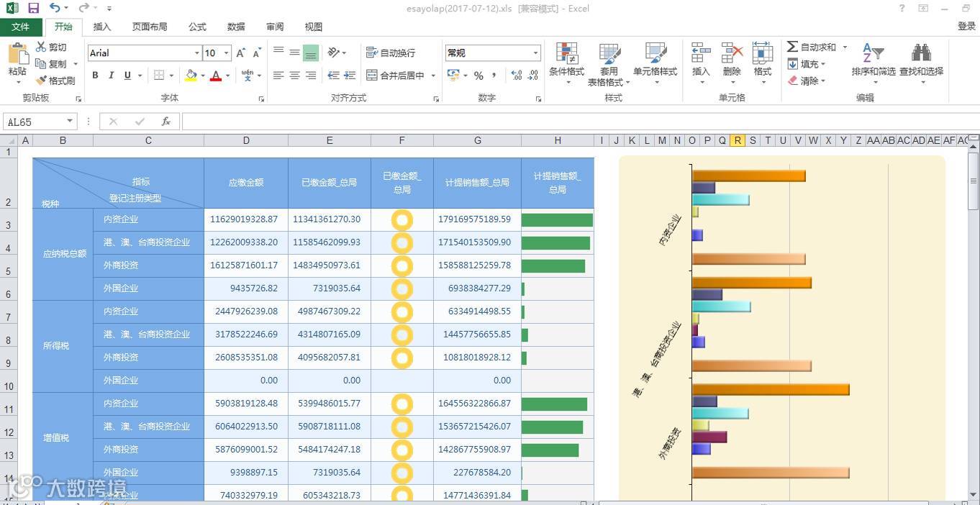Open the Arial font name dropdown
The height and width of the screenshot is (505, 980).
(x=196, y=53)
